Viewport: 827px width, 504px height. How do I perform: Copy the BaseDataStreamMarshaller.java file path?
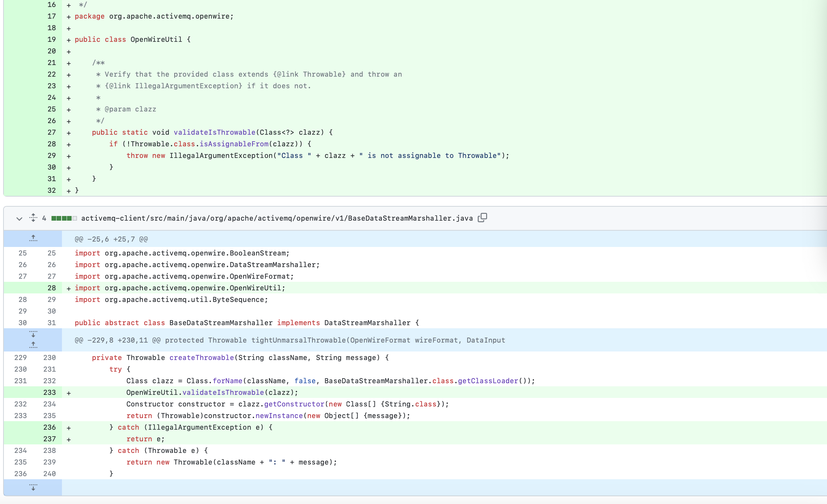(x=482, y=218)
